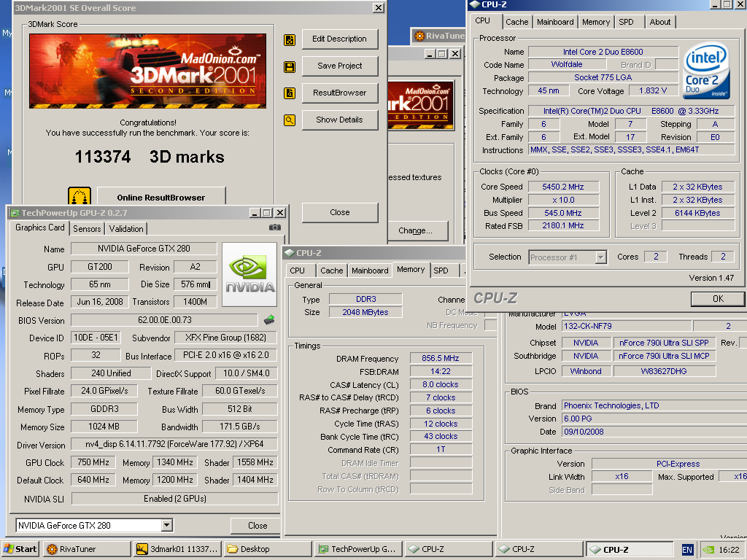
Task: Open Mainboard tab in top CPU-Z window
Action: coord(555,22)
